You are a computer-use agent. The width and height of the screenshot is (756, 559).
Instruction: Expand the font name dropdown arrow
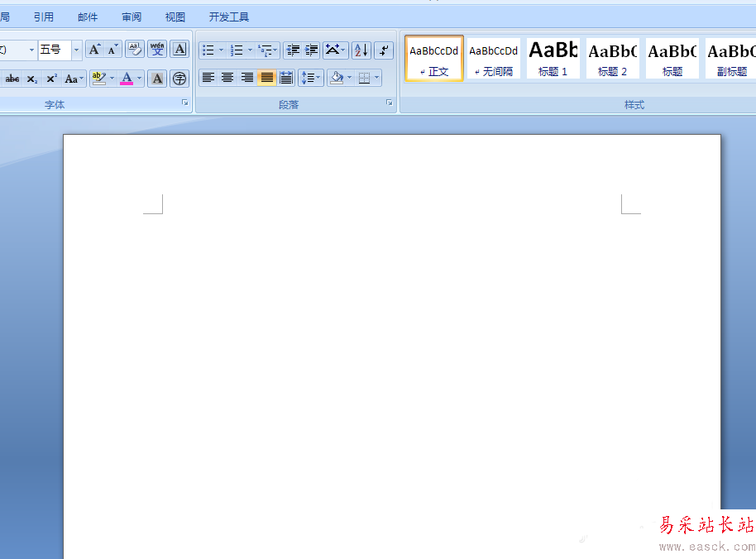click(x=31, y=50)
